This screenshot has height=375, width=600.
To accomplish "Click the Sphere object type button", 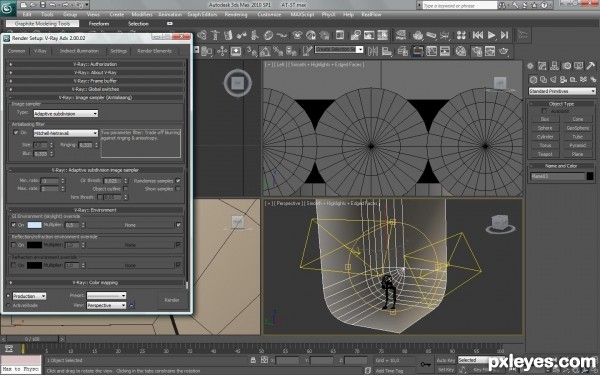I will 545,128.
